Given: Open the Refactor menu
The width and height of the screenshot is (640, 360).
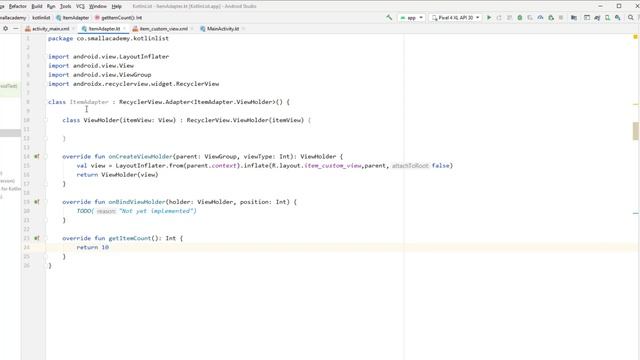Looking at the screenshot, I should pos(18,6).
